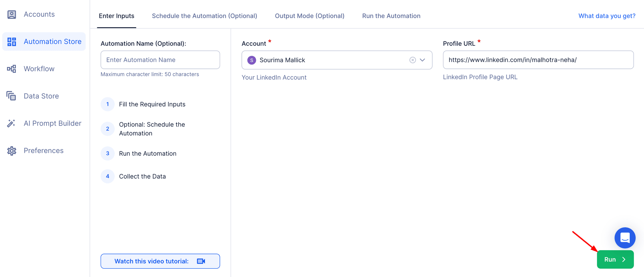Click the Preferences gear icon
This screenshot has height=277, width=644.
[12, 151]
